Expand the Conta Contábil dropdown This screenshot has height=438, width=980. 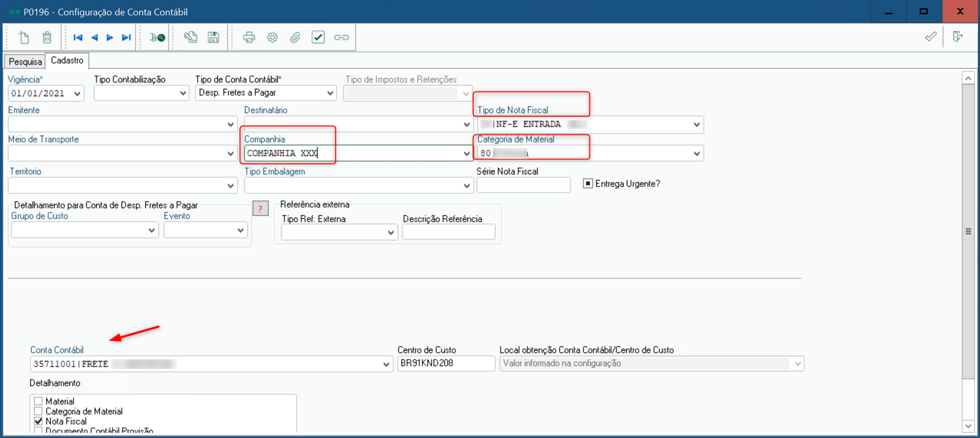pos(386,364)
